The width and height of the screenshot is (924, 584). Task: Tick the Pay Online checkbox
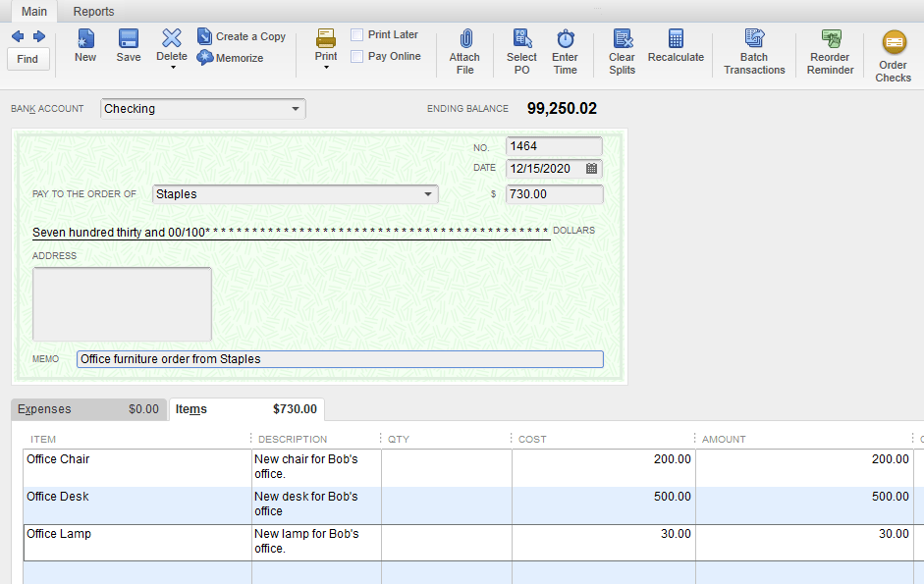[x=357, y=57]
